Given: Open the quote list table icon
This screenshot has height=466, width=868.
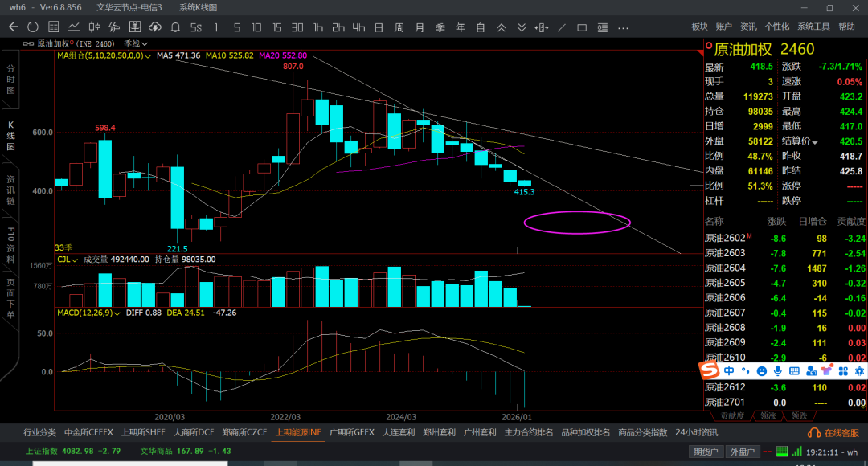Looking at the screenshot, I should (x=54, y=27).
